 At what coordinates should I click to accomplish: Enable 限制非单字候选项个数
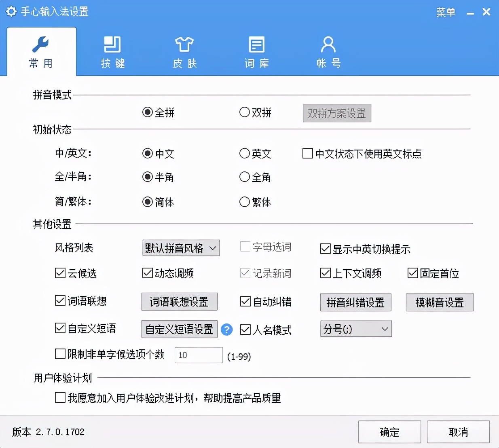point(59,354)
